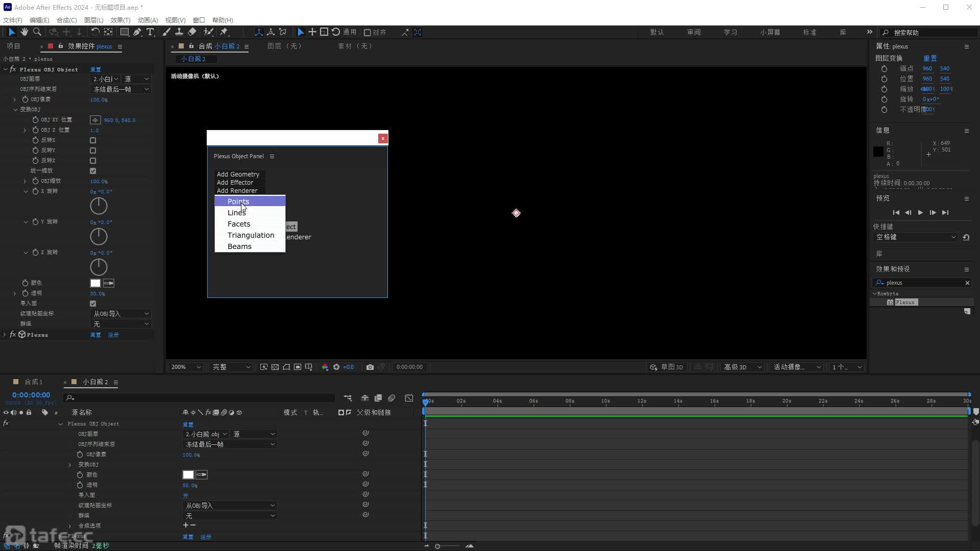980x551 pixels.
Task: Take a snapshot with camera icon
Action: (370, 367)
